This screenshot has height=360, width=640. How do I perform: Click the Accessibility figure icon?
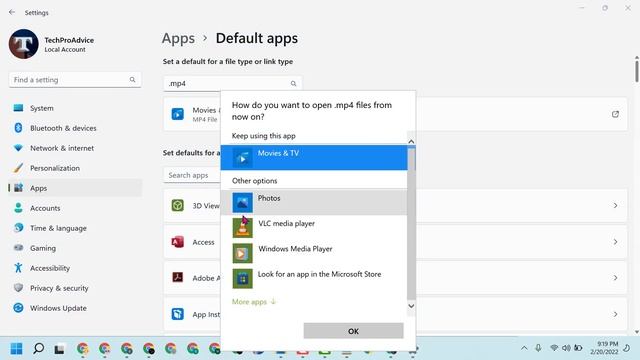click(x=18, y=268)
